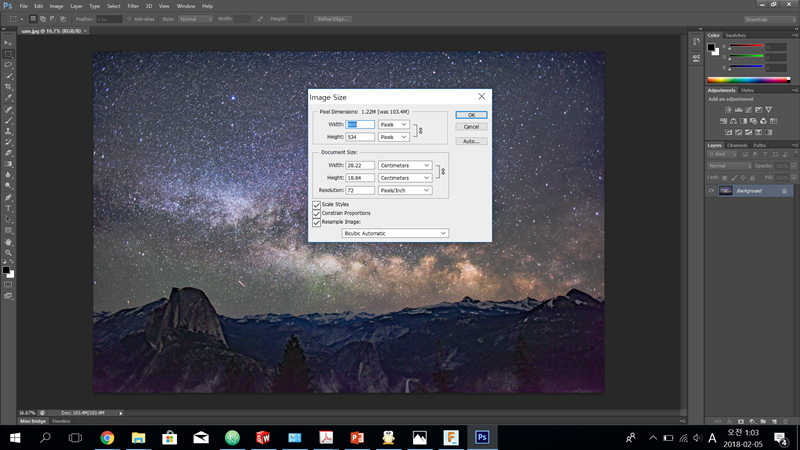Image resolution: width=800 pixels, height=450 pixels.
Task: Select the Pen tool
Action: [8, 198]
